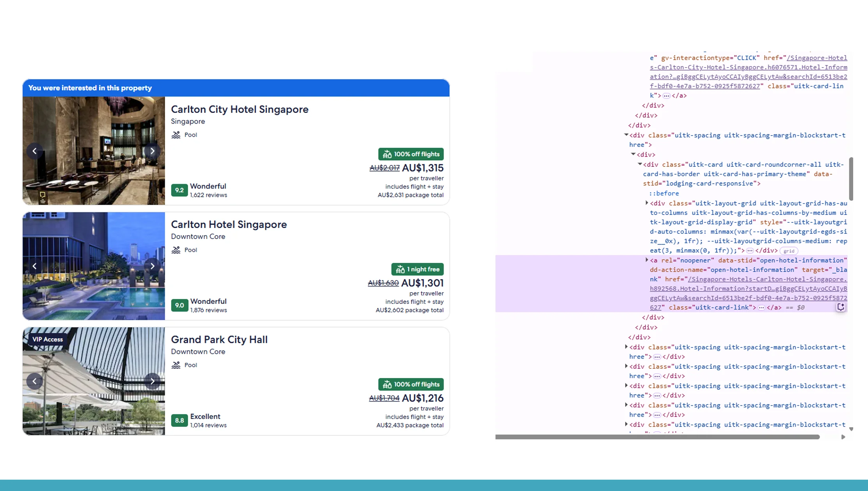Click pool icon under Carlton City Hotel

tap(176, 135)
